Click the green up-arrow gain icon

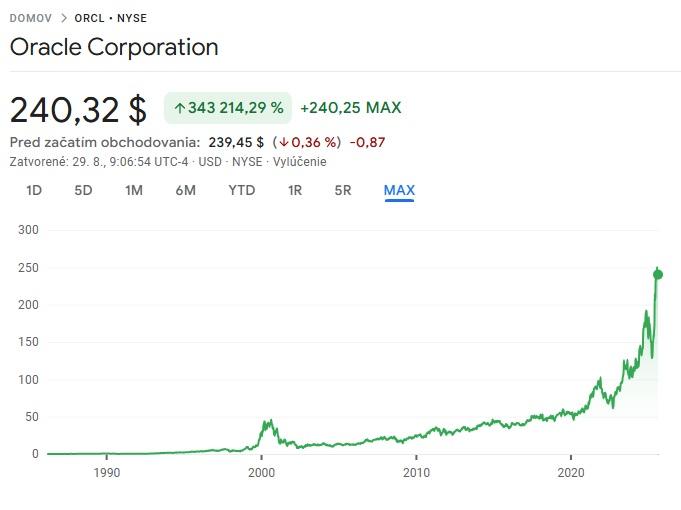click(x=180, y=108)
